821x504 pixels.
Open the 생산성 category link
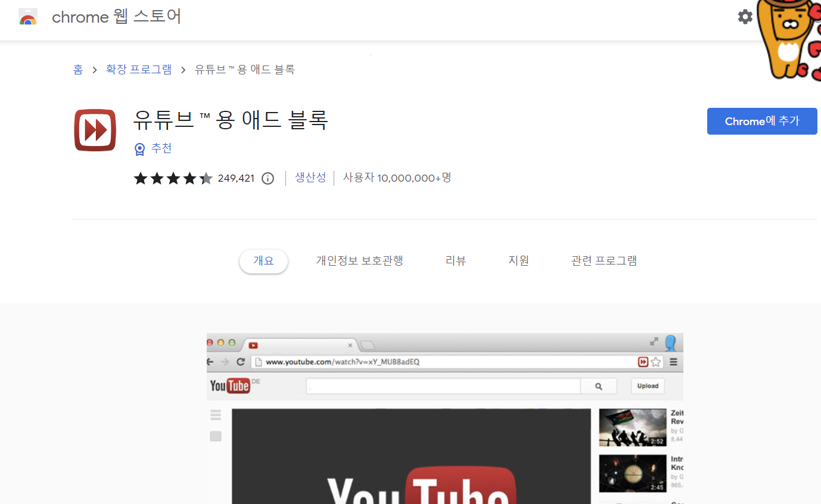click(310, 178)
